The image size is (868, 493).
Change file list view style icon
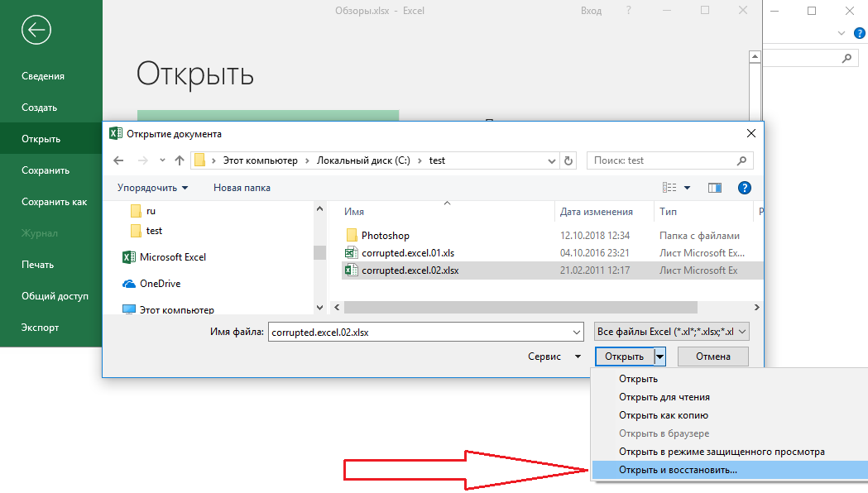click(x=669, y=188)
